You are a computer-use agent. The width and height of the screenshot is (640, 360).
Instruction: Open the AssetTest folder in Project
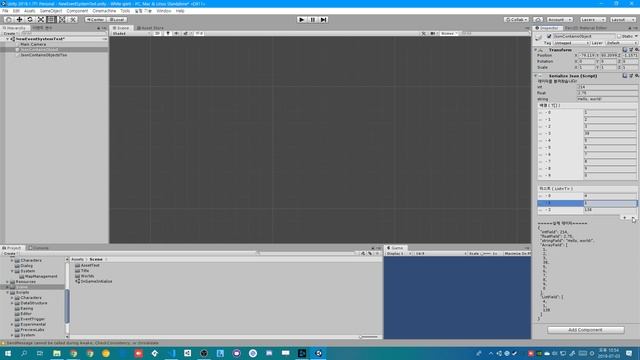[x=90, y=265]
